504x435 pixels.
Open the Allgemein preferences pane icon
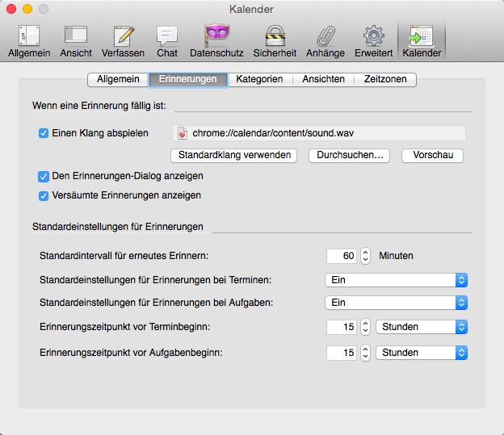coord(29,40)
